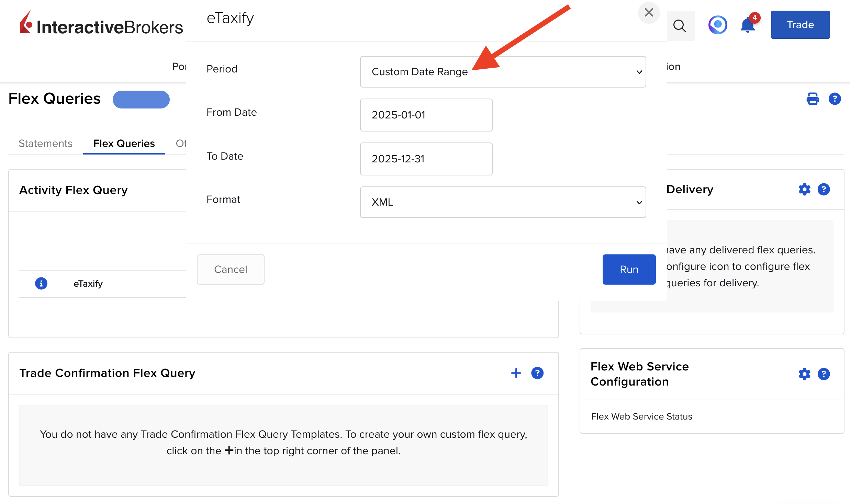Click the info icon beside eTaxify
The height and width of the screenshot is (504, 850).
[x=41, y=284]
